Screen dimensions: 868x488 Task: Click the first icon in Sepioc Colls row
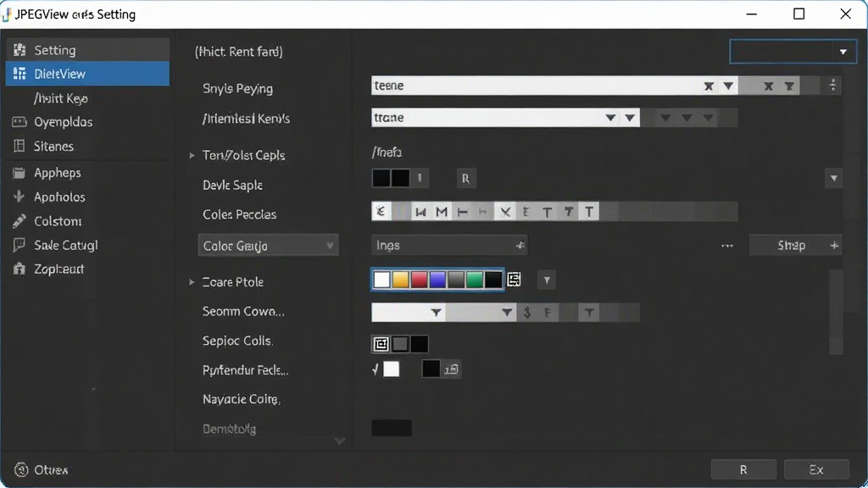pyautogui.click(x=381, y=344)
